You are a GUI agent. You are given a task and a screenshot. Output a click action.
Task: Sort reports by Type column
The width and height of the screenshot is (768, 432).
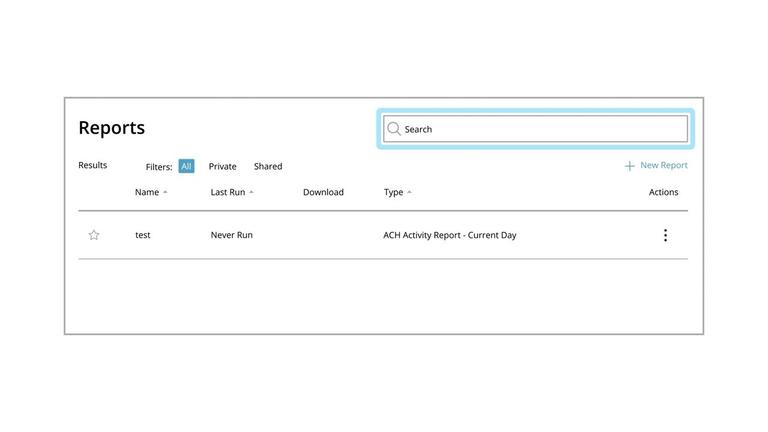[397, 192]
